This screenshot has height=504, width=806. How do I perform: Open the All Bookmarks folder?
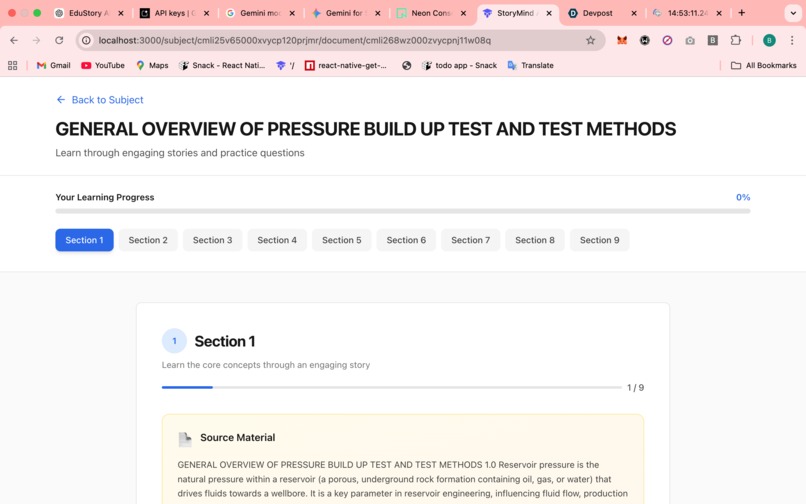click(x=763, y=65)
